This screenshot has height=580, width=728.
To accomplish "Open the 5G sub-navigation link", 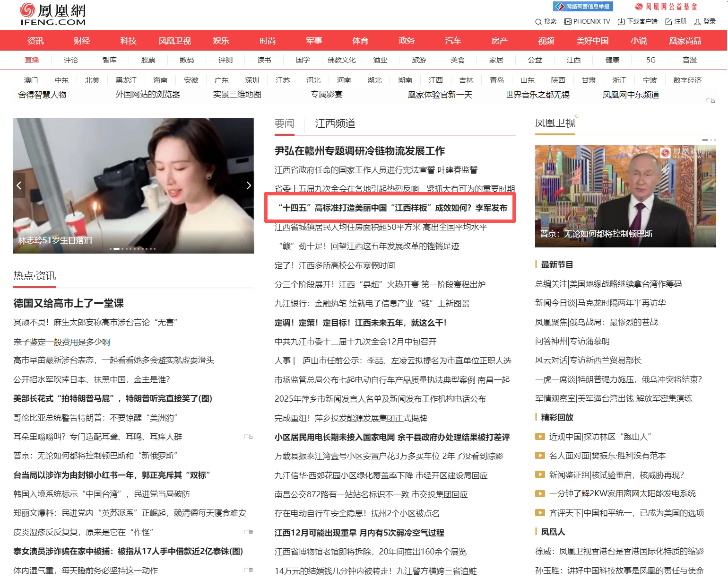I will point(651,60).
